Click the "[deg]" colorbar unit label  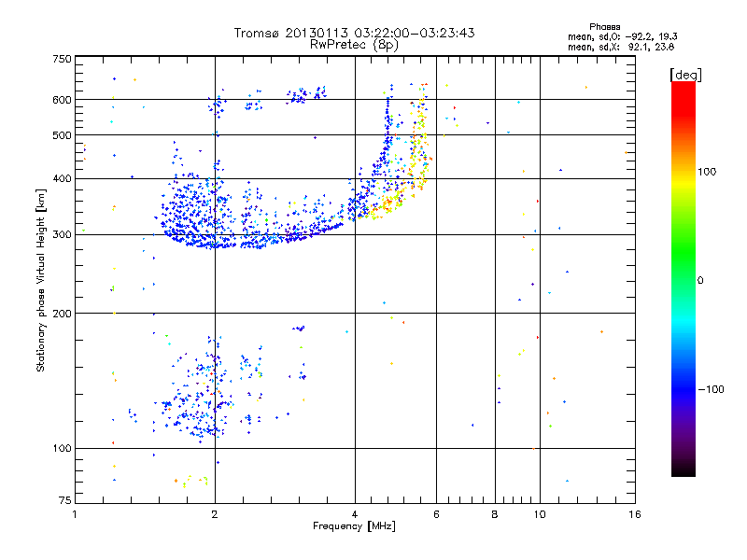point(685,75)
